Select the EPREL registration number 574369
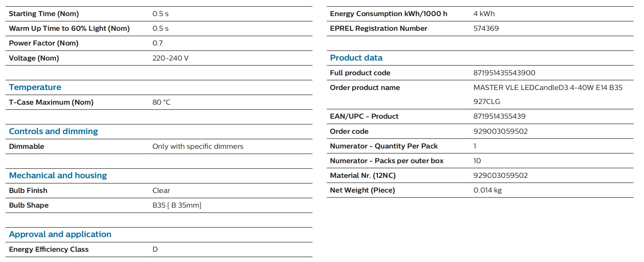The image size is (644, 262). 486,28
